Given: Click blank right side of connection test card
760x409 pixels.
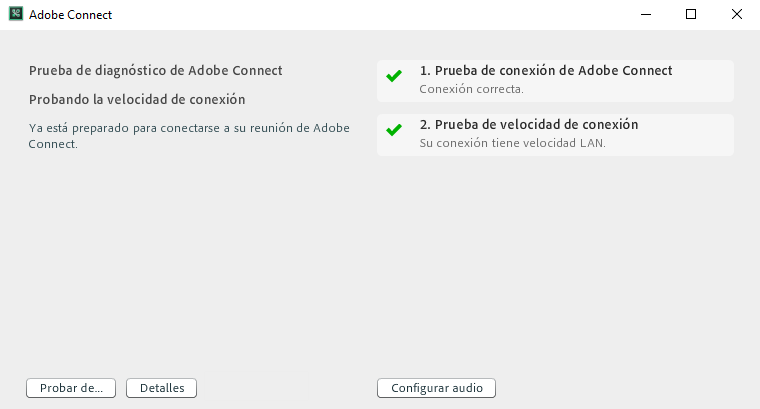Looking at the screenshot, I should 705,81.
